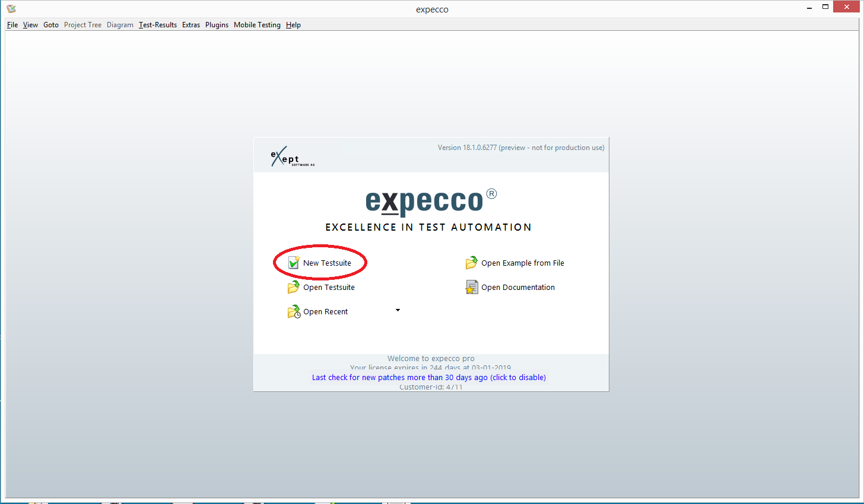Open the Mobile Testing menu
This screenshot has height=504, width=864.
257,25
